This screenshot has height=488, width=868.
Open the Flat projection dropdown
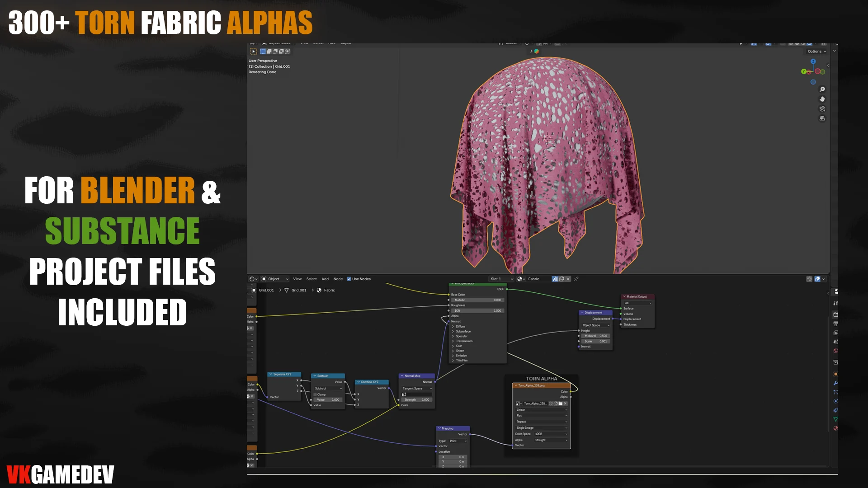(541, 416)
